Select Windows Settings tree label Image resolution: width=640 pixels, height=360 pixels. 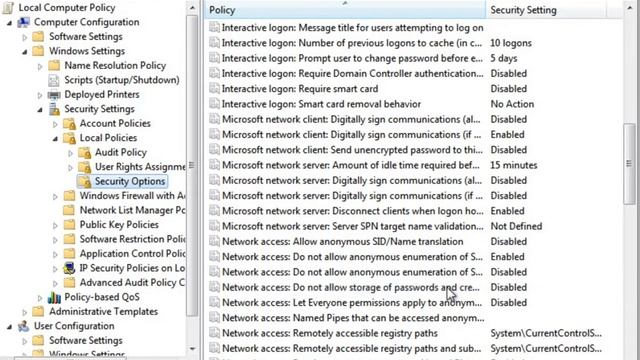pyautogui.click(x=87, y=51)
